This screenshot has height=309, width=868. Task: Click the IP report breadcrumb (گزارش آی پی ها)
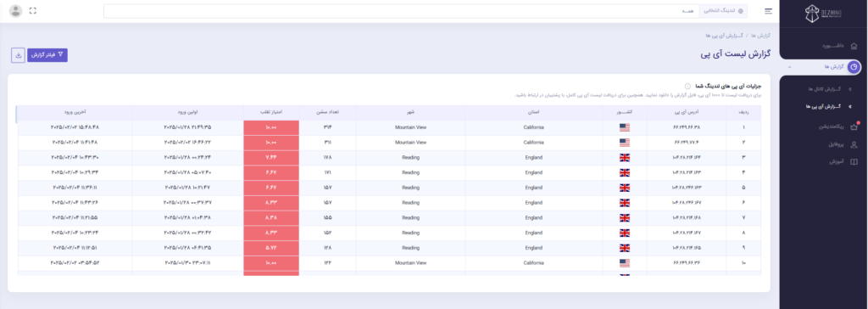tap(724, 36)
